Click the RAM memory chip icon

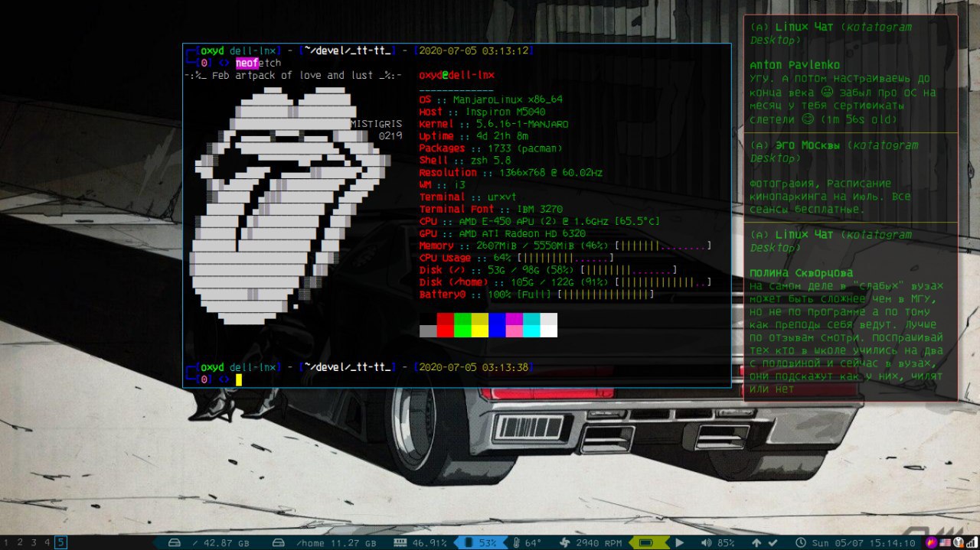[x=400, y=542]
